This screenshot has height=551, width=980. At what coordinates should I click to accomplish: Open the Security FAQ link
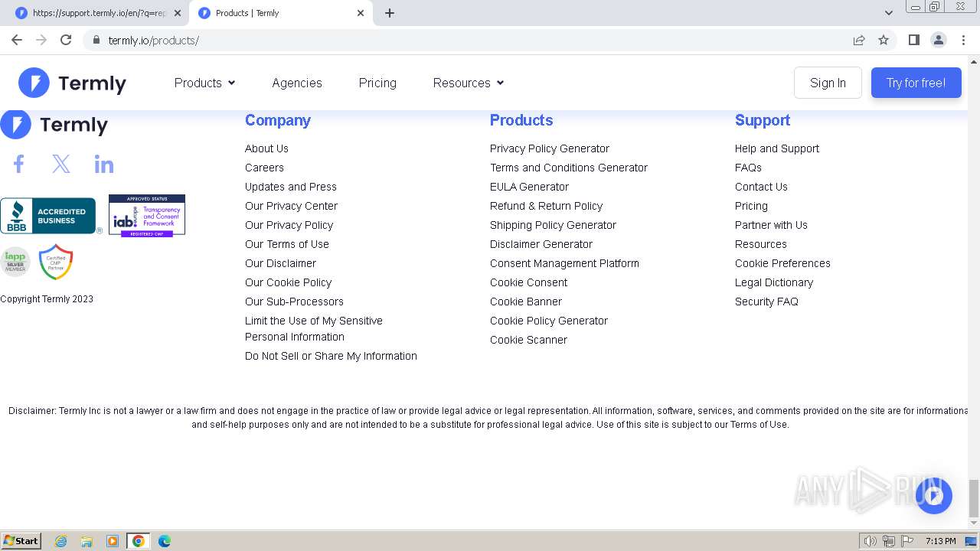766,302
